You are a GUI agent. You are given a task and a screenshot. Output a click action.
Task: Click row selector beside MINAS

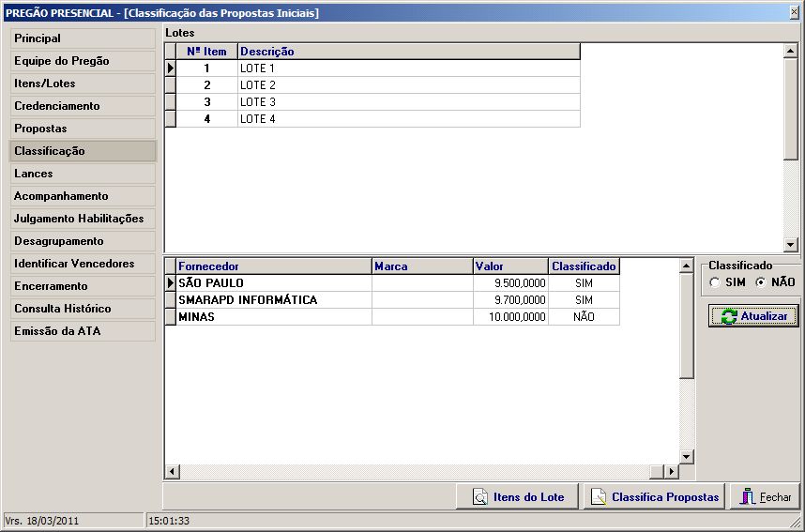click(x=171, y=317)
